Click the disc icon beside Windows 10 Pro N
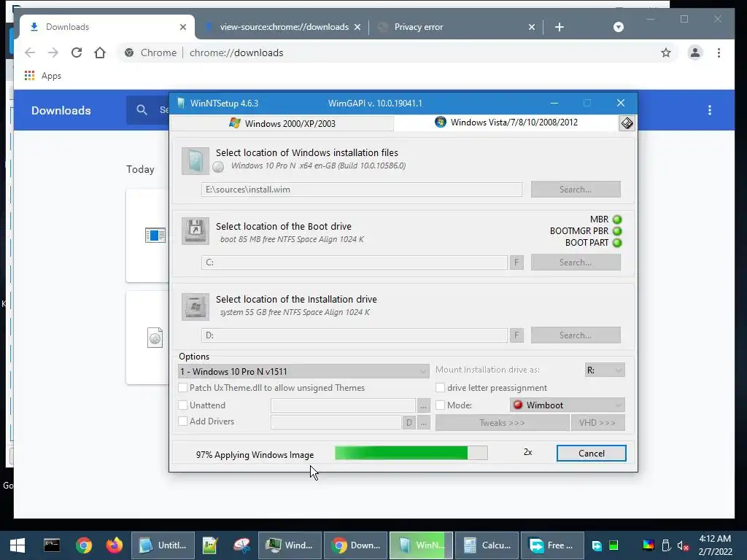Viewport: 747px width, 560px height. tap(218, 167)
